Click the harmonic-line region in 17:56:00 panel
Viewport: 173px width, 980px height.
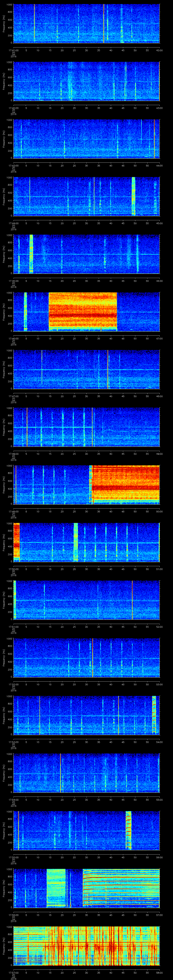tap(121, 888)
